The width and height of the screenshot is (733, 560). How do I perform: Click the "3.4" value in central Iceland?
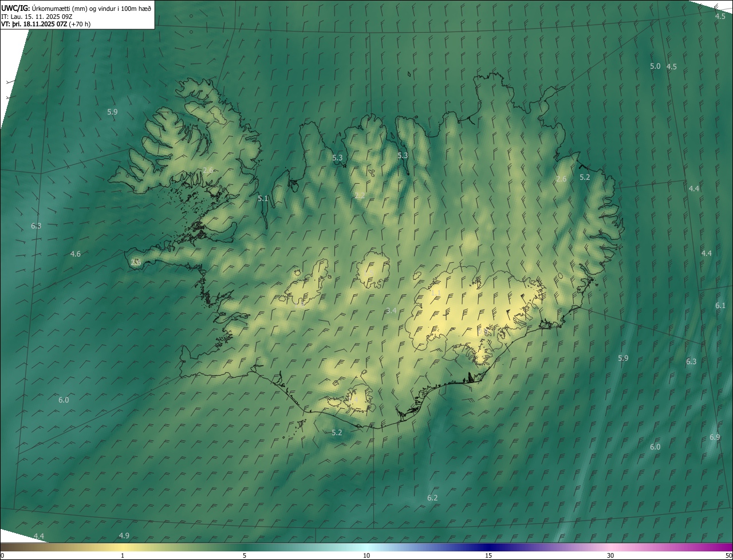(x=391, y=310)
